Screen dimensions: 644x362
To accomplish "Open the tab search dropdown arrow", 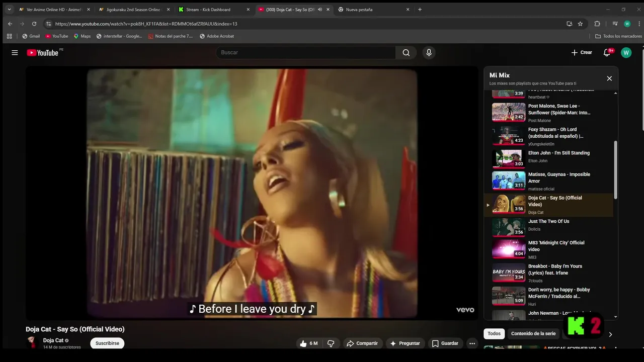I will pos(9,10).
